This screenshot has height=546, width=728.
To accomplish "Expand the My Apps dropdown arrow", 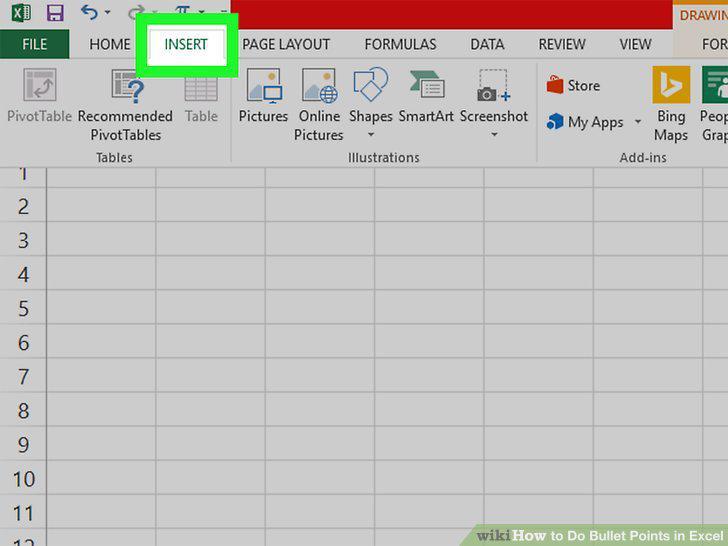I will (638, 122).
